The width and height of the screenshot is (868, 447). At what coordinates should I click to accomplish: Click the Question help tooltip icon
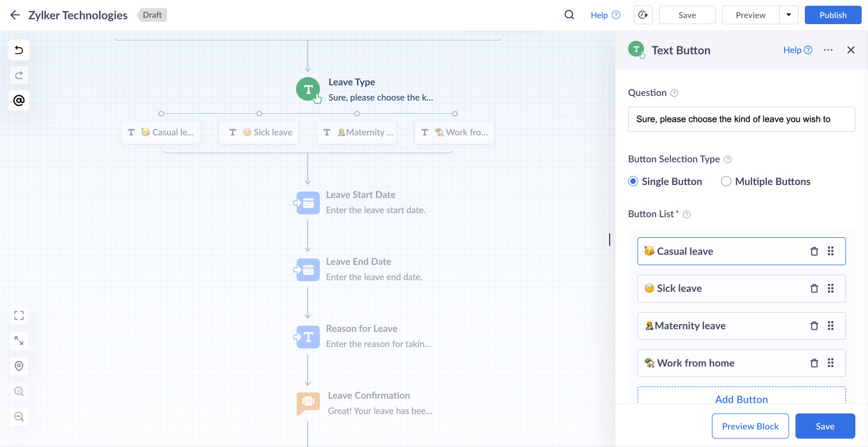[x=675, y=93]
